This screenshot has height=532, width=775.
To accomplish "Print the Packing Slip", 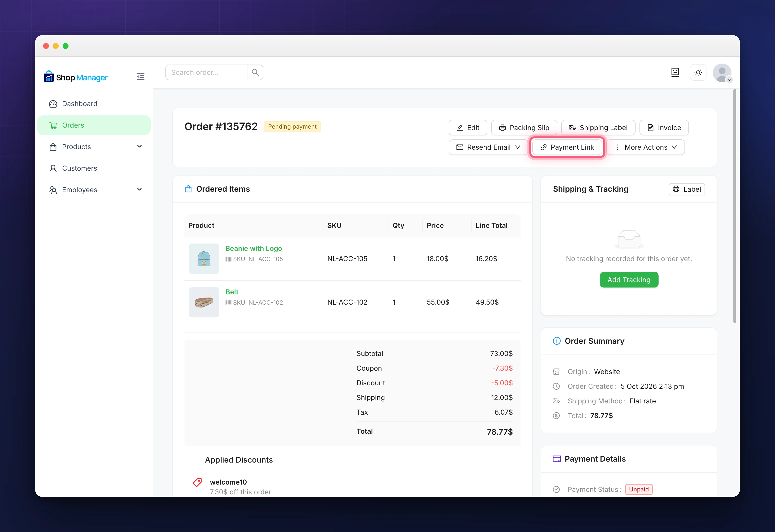I will (x=524, y=128).
